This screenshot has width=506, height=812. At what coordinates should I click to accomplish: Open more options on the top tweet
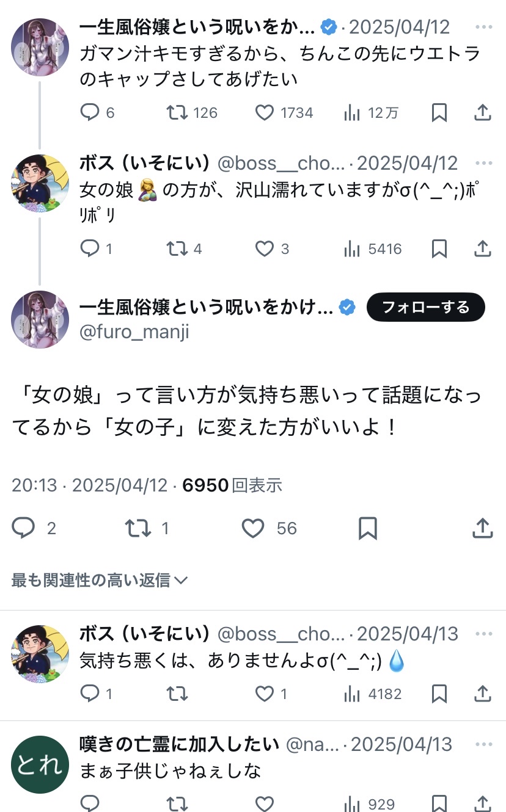483,27
